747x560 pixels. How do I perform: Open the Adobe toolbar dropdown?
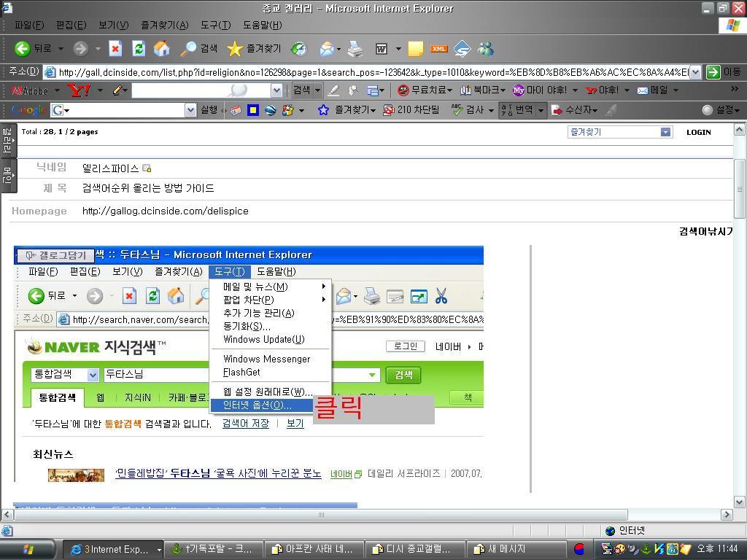coord(57,90)
